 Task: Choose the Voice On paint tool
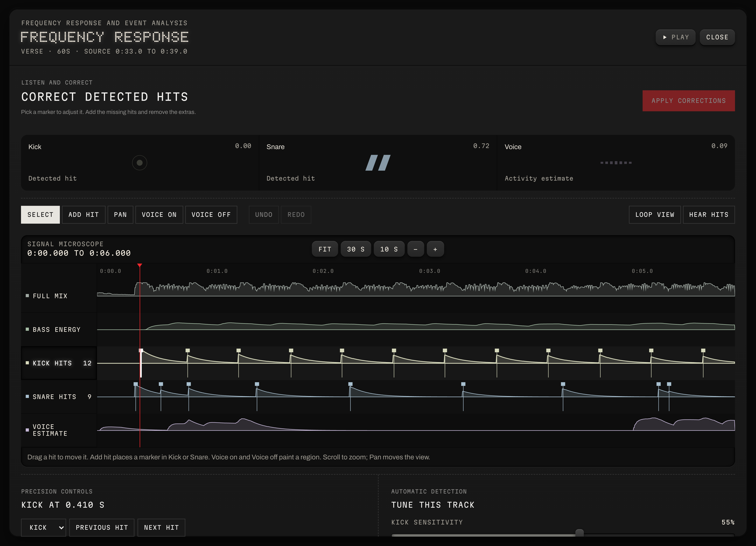click(x=159, y=215)
